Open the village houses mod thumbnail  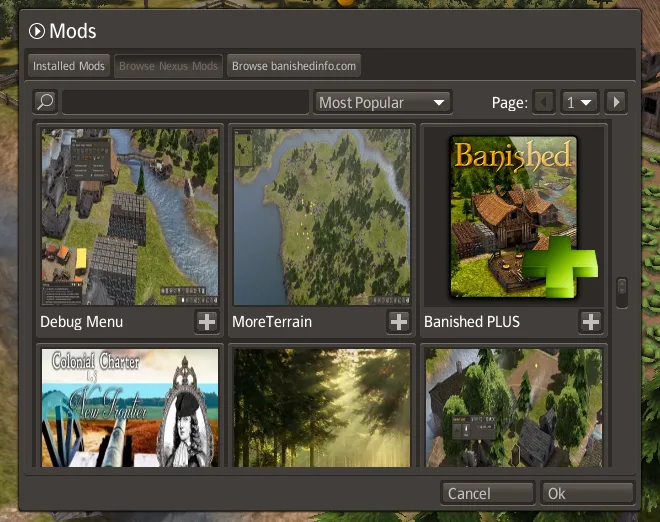tap(514, 407)
